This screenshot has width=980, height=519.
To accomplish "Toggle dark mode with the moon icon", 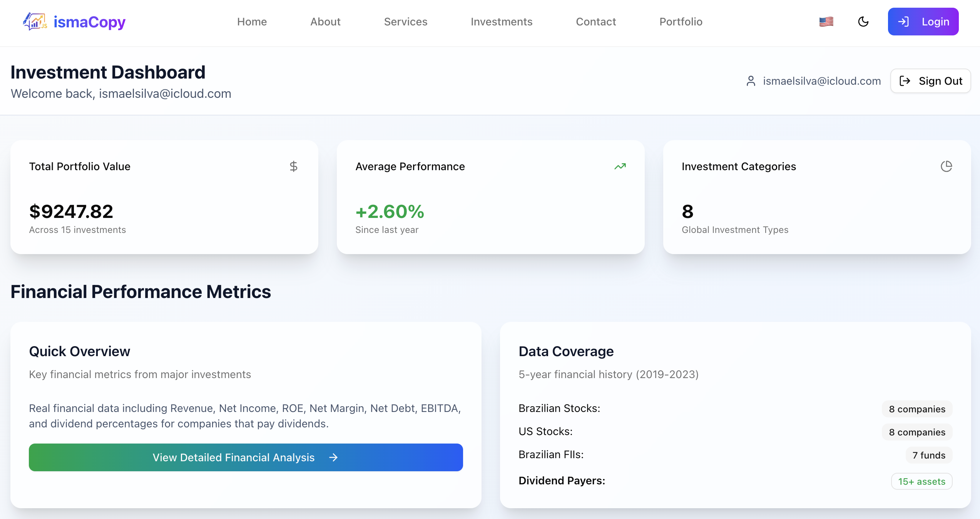I will point(863,22).
